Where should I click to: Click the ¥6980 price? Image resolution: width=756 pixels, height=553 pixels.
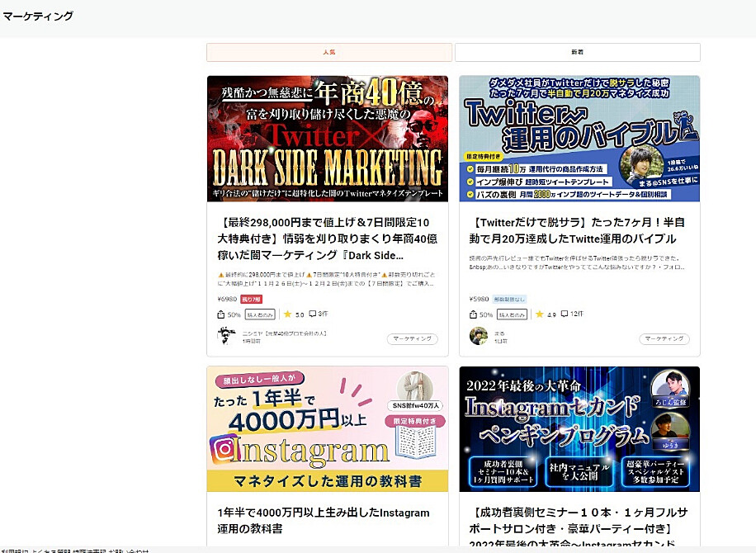click(x=227, y=300)
